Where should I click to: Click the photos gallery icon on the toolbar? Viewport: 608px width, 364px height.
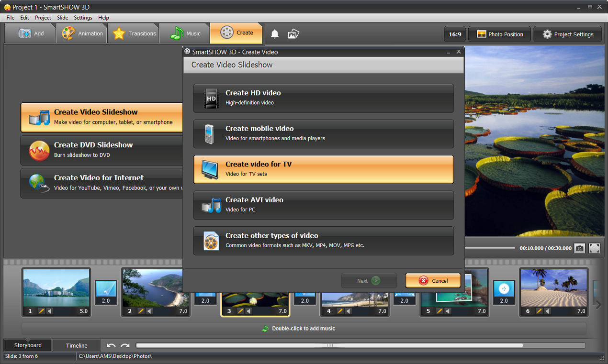tap(293, 33)
